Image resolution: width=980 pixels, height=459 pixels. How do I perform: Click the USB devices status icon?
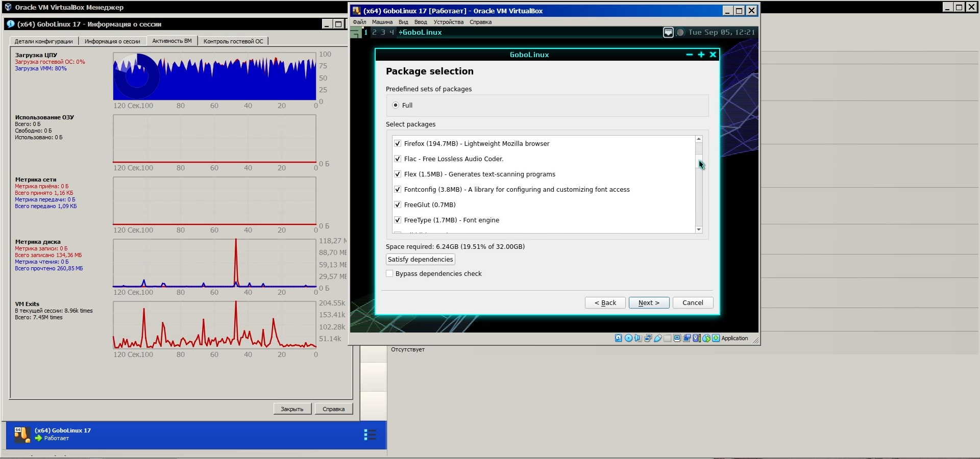pos(658,338)
